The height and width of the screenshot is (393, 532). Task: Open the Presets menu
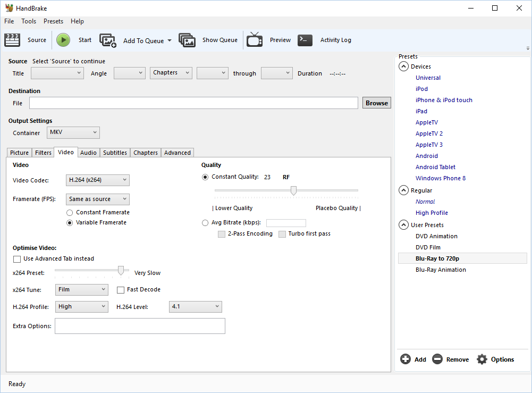[53, 21]
